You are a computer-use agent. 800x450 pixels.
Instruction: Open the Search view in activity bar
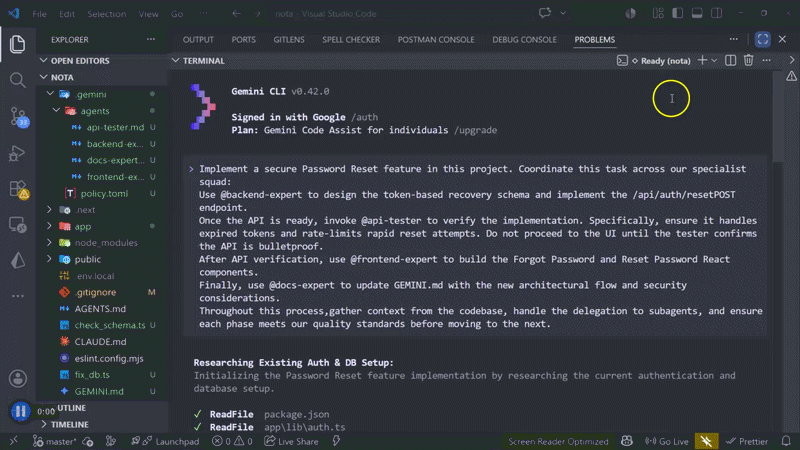point(17,80)
